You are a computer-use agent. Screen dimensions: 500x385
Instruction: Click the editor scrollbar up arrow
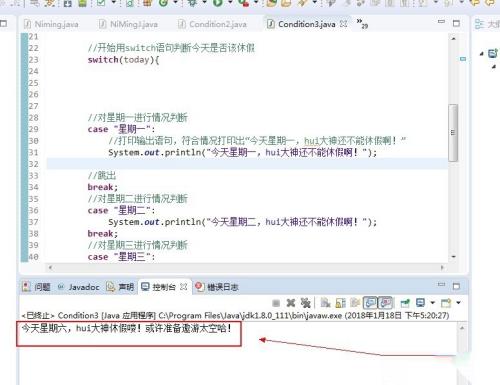tap(453, 39)
